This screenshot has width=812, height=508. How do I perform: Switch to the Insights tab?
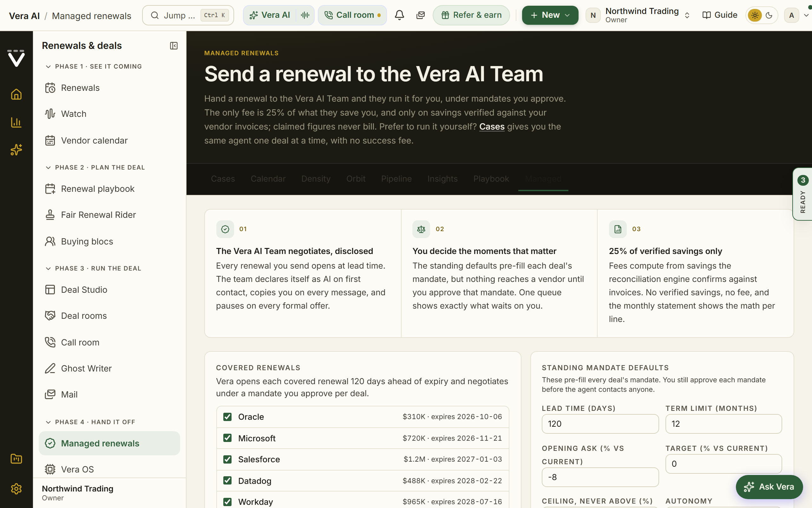(x=442, y=179)
